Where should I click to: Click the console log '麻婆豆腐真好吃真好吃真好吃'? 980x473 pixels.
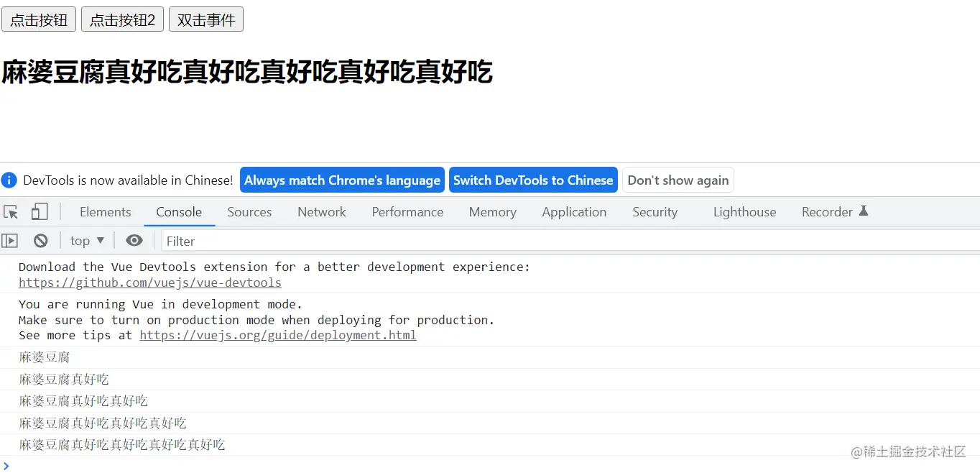point(103,423)
